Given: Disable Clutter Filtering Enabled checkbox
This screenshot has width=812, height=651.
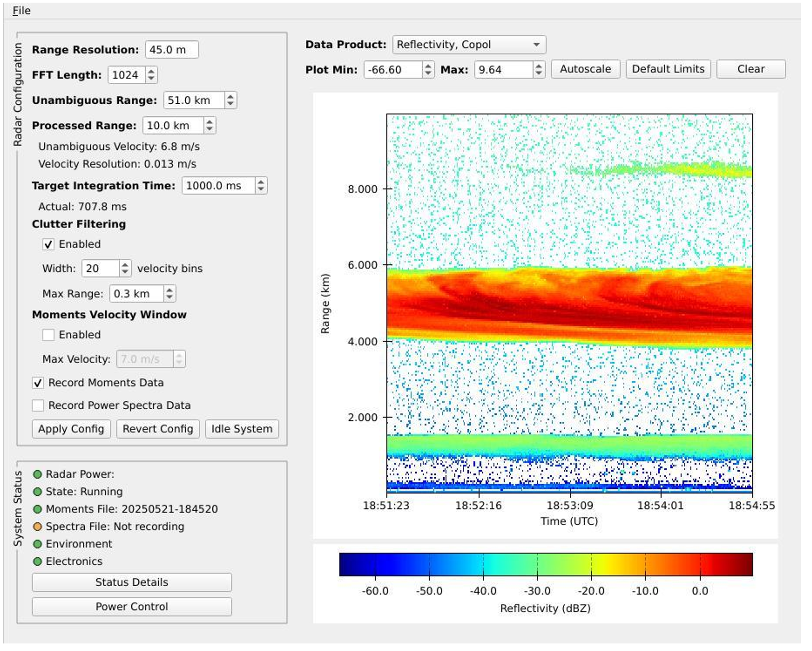Looking at the screenshot, I should point(48,244).
